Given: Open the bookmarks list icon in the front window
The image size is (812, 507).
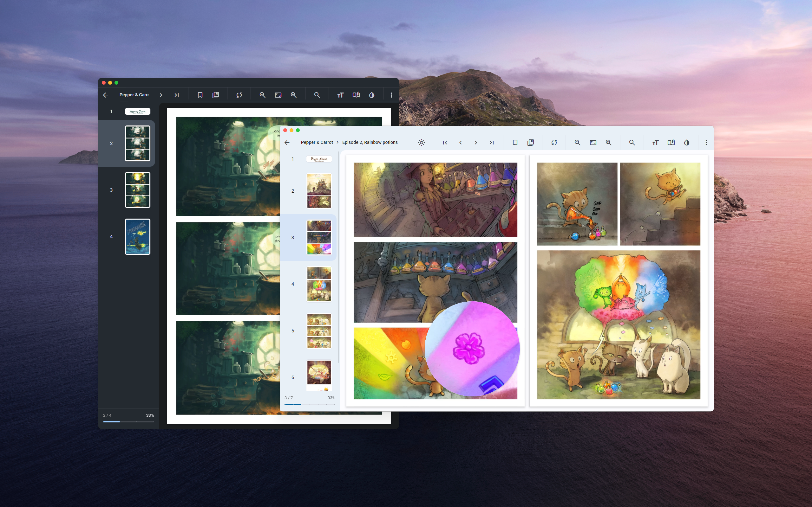Looking at the screenshot, I should 530,143.
